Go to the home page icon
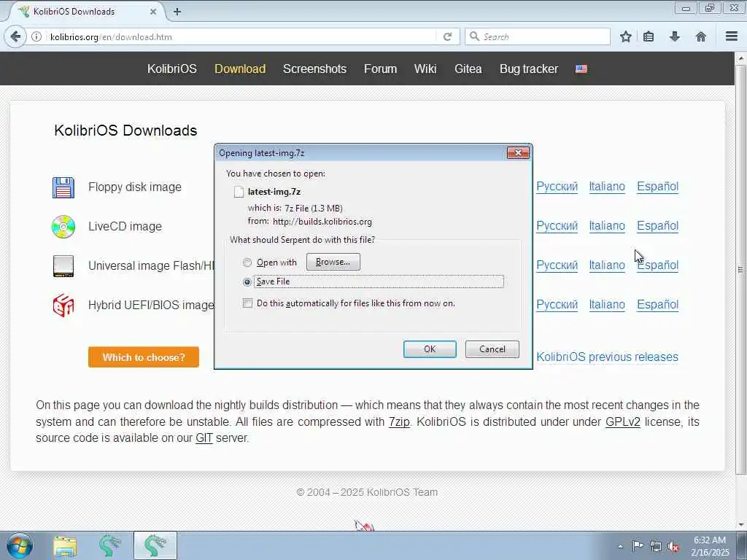The width and height of the screenshot is (747, 560). [701, 36]
